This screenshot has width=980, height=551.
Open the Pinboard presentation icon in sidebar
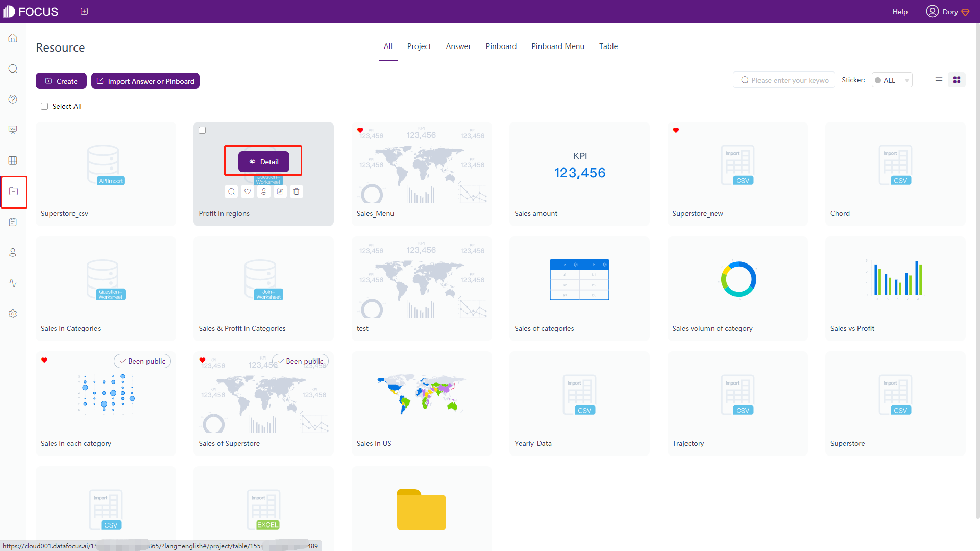coord(13,130)
